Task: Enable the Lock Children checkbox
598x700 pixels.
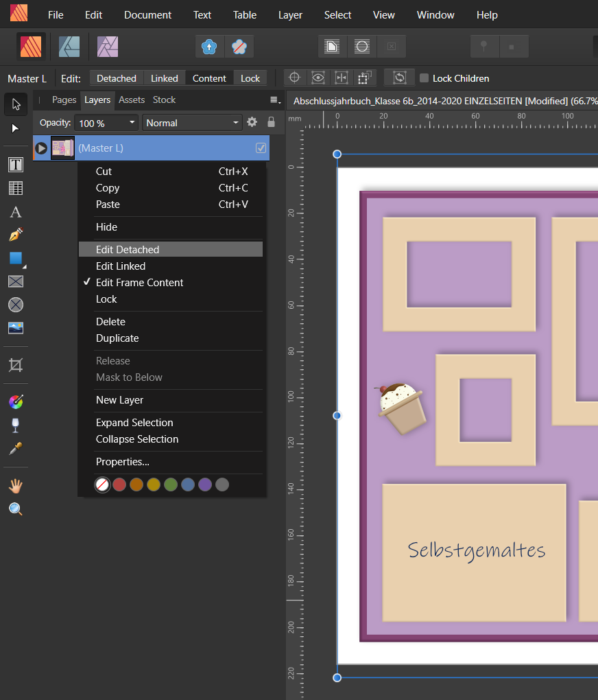Action: (x=424, y=78)
